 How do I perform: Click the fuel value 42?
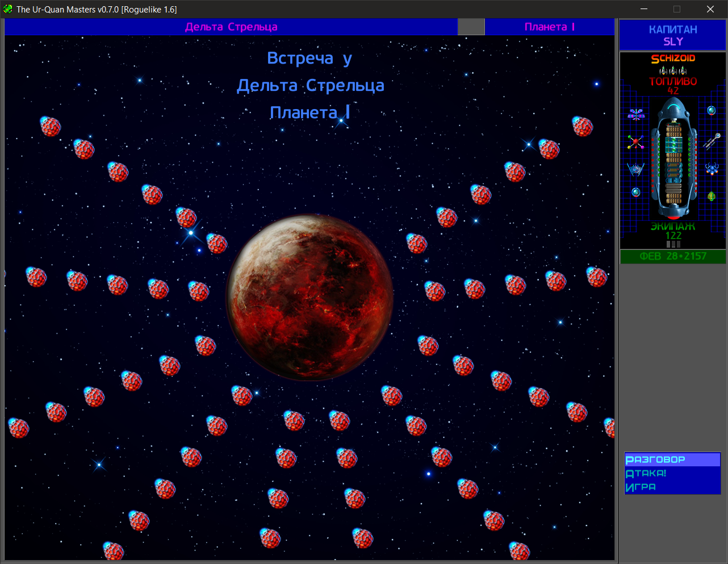pos(673,91)
